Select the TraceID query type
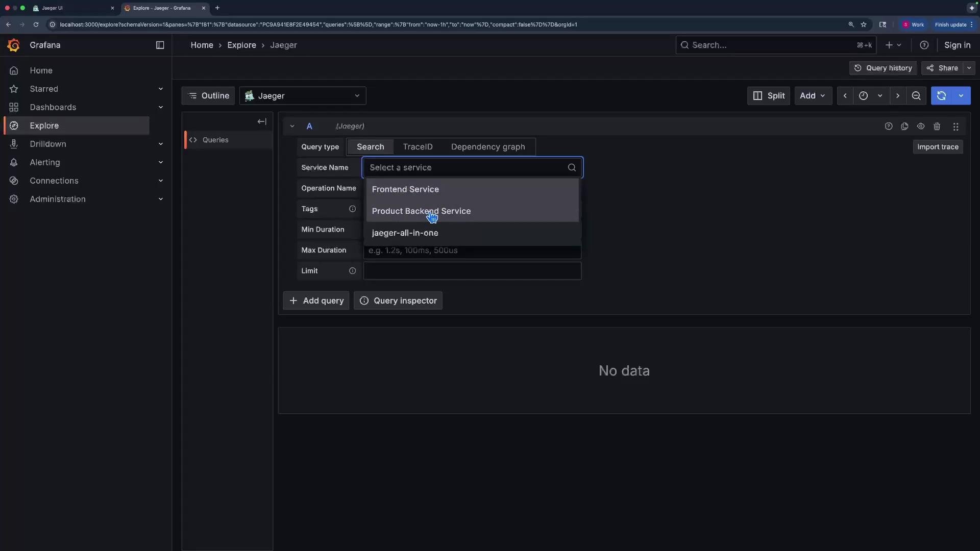This screenshot has width=980, height=551. pyautogui.click(x=418, y=147)
